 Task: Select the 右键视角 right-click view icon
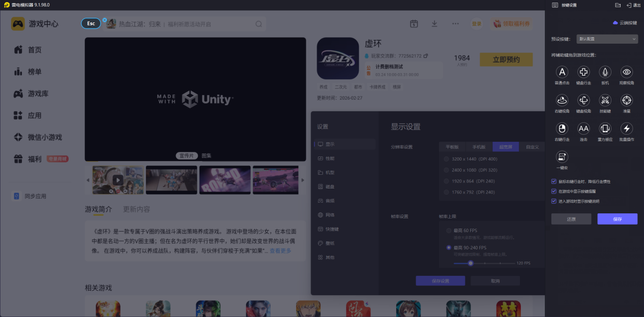tap(562, 100)
